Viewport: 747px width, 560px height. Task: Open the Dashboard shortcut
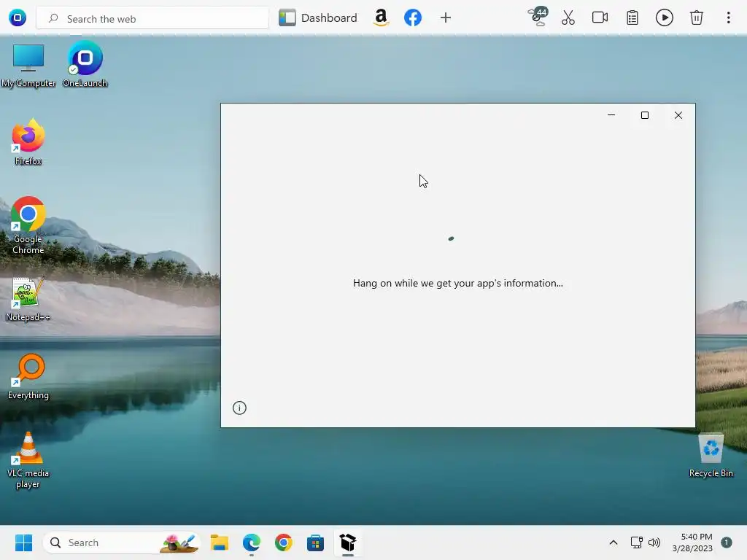(x=318, y=18)
